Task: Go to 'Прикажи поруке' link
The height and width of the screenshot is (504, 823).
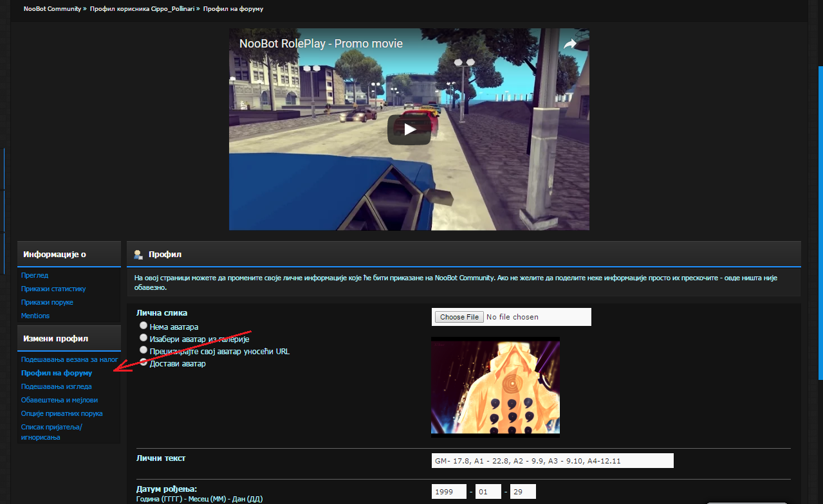Action: coord(47,302)
